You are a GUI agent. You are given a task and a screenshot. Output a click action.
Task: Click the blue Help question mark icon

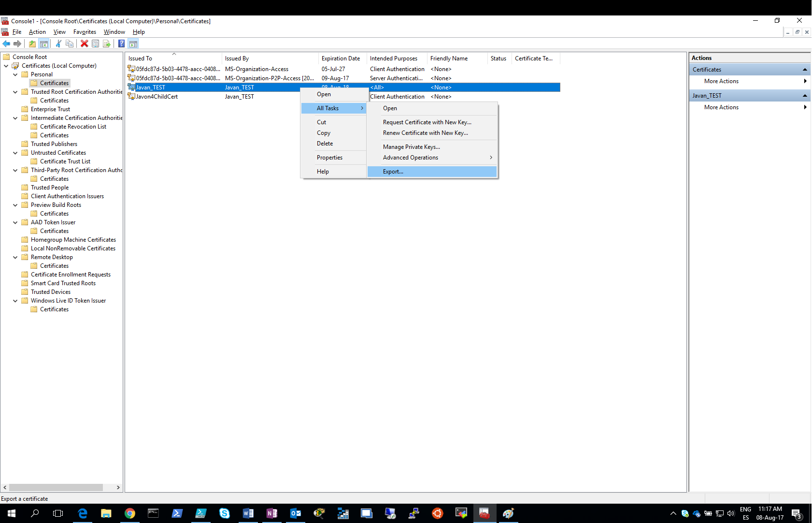tap(121, 44)
